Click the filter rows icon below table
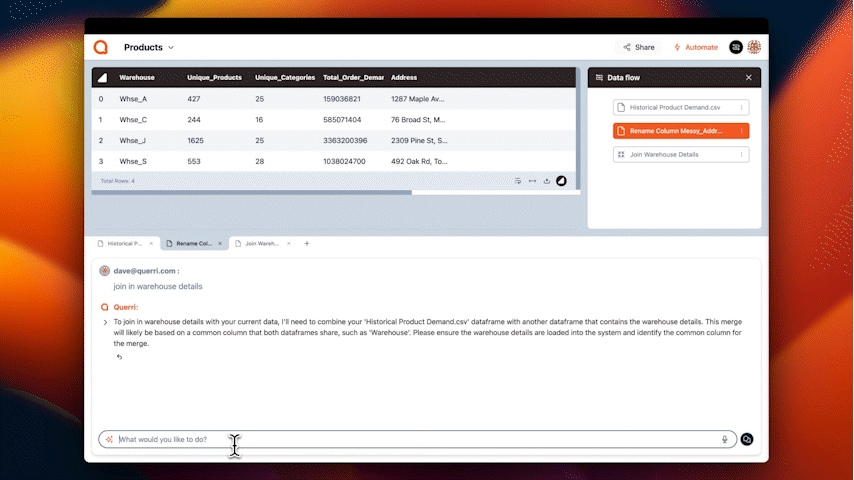 point(518,181)
